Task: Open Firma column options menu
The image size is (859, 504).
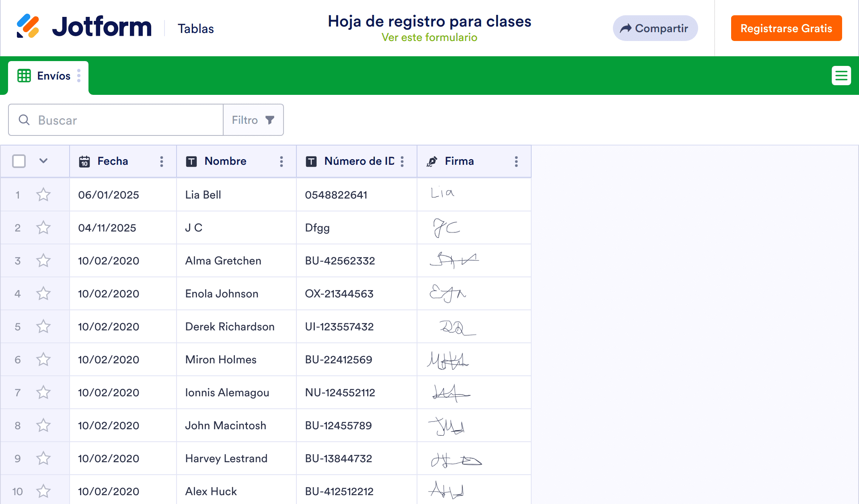Action: pyautogui.click(x=516, y=162)
